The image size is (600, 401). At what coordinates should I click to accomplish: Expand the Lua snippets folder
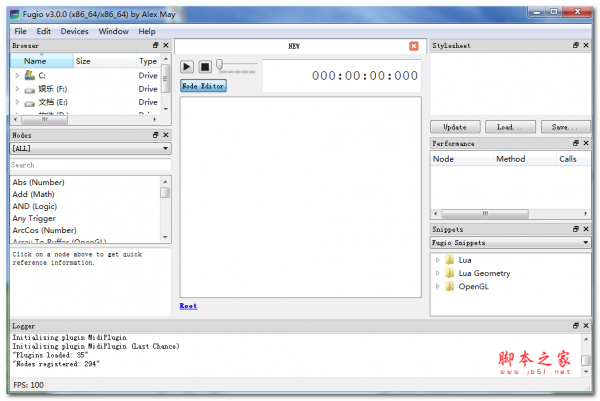(438, 260)
